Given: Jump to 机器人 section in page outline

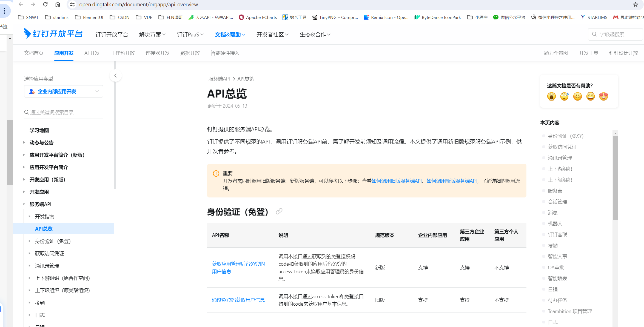Looking at the screenshot, I should pyautogui.click(x=555, y=224).
